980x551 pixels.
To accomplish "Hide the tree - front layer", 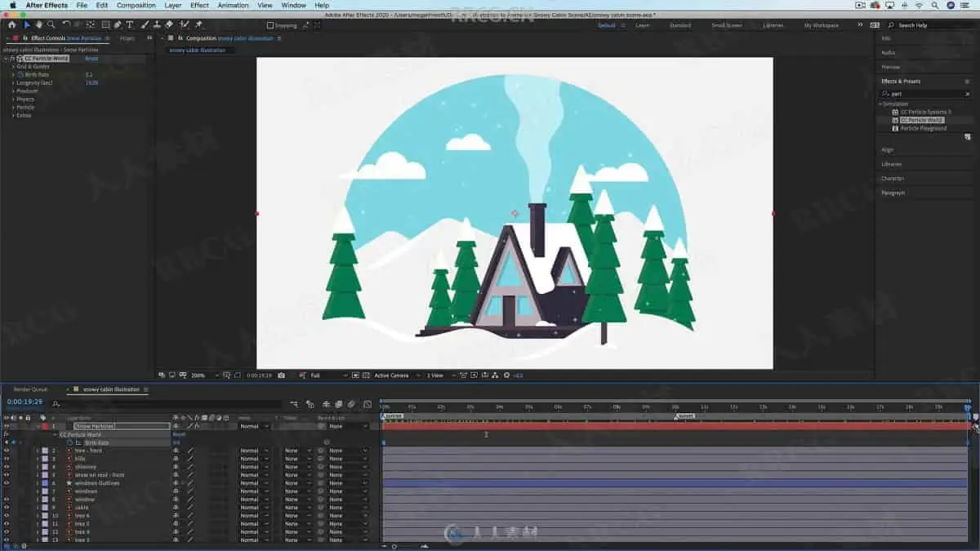I will [x=6, y=451].
